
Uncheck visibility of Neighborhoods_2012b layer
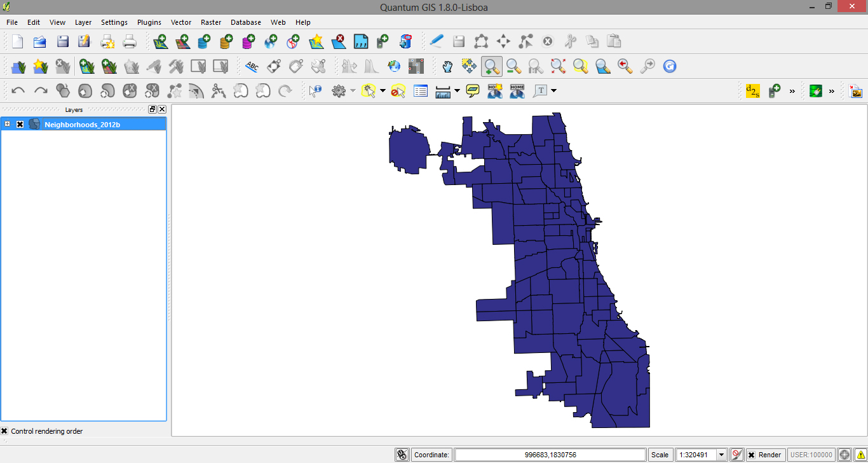click(x=20, y=124)
